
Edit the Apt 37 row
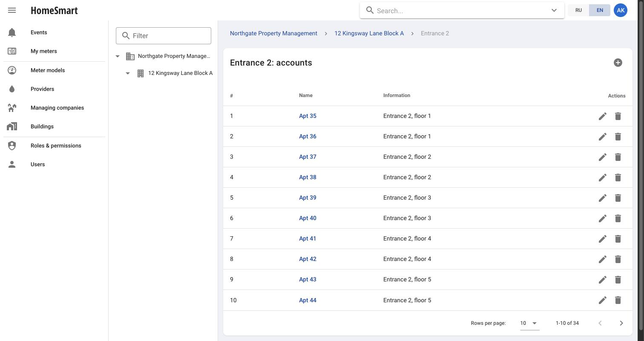pyautogui.click(x=603, y=157)
